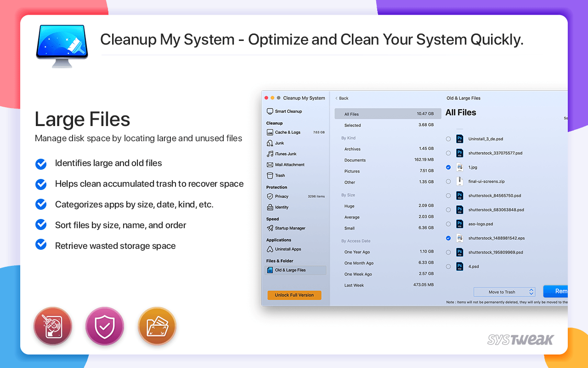This screenshot has height=368, width=588.
Task: Select the final-ui-screens.zip file row
Action: pos(486,182)
